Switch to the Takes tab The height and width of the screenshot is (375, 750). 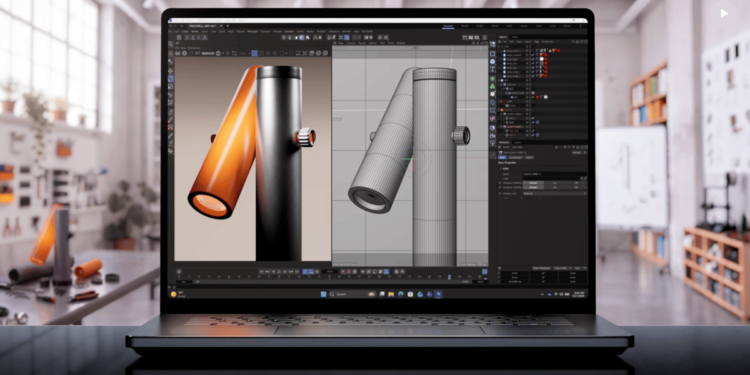click(515, 37)
